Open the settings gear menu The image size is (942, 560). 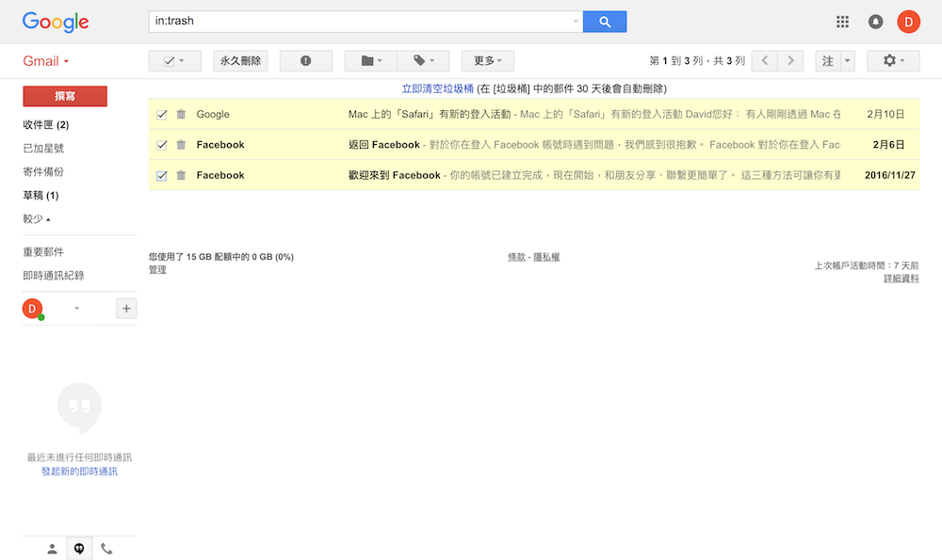click(x=893, y=61)
